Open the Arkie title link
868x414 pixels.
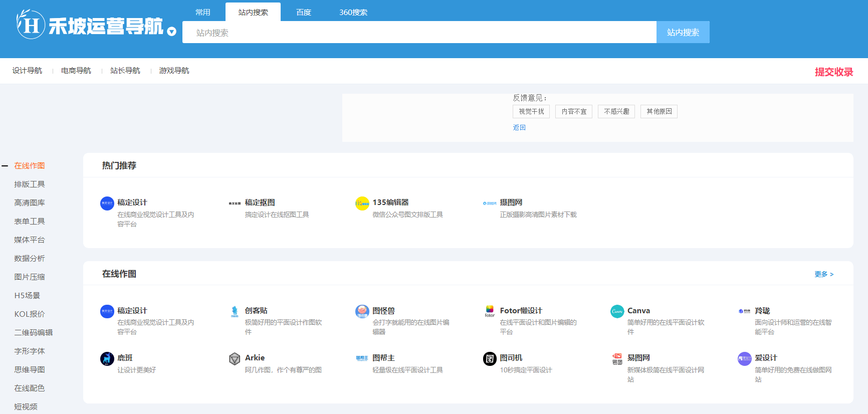(255, 358)
